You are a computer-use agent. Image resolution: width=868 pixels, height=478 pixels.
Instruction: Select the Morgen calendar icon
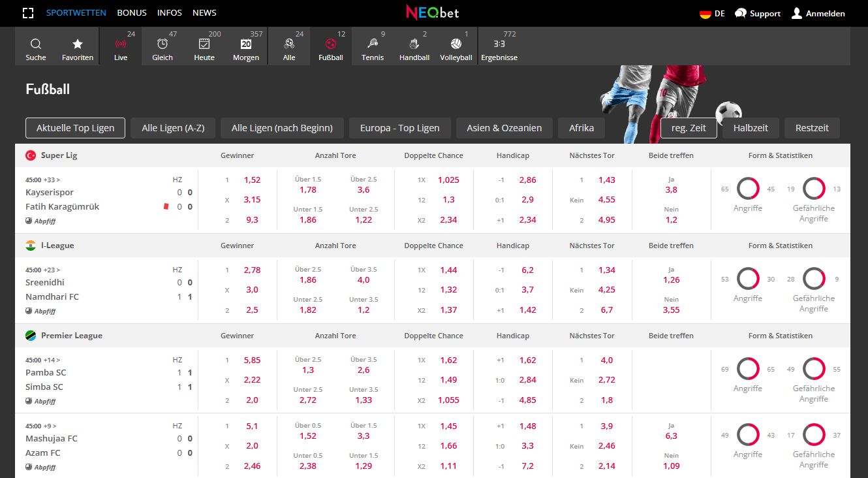[246, 44]
